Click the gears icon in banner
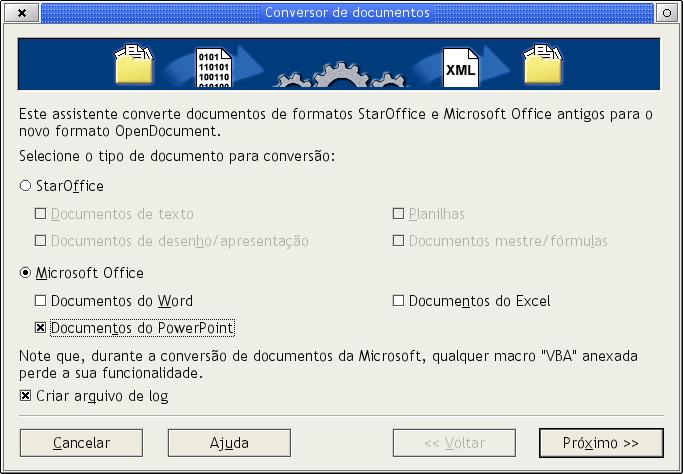Viewport: 683px width, 474px height. 342,75
